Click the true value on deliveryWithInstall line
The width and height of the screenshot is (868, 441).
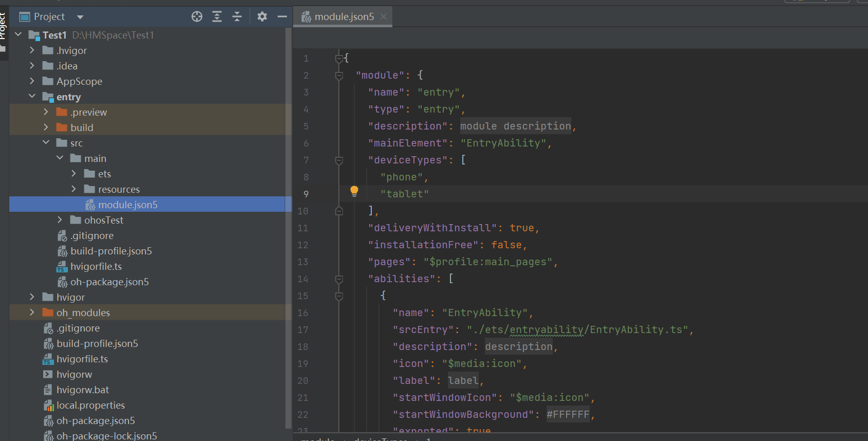pyautogui.click(x=522, y=228)
